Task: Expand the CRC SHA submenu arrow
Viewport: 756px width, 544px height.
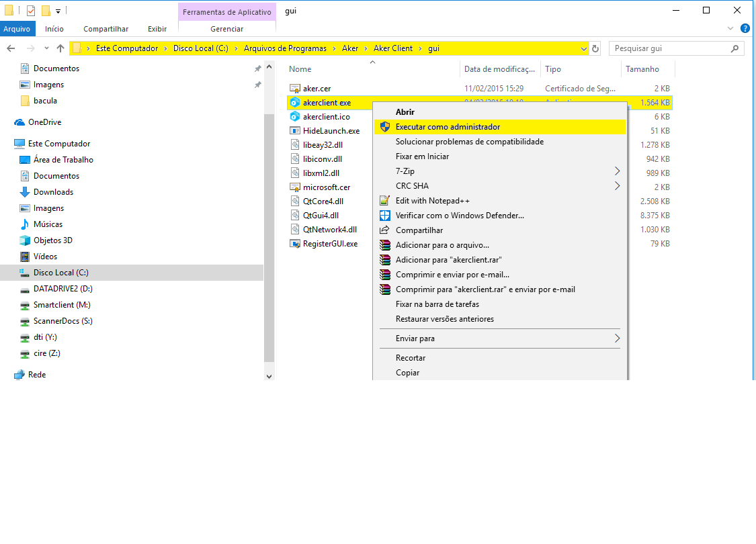Action: pos(617,186)
